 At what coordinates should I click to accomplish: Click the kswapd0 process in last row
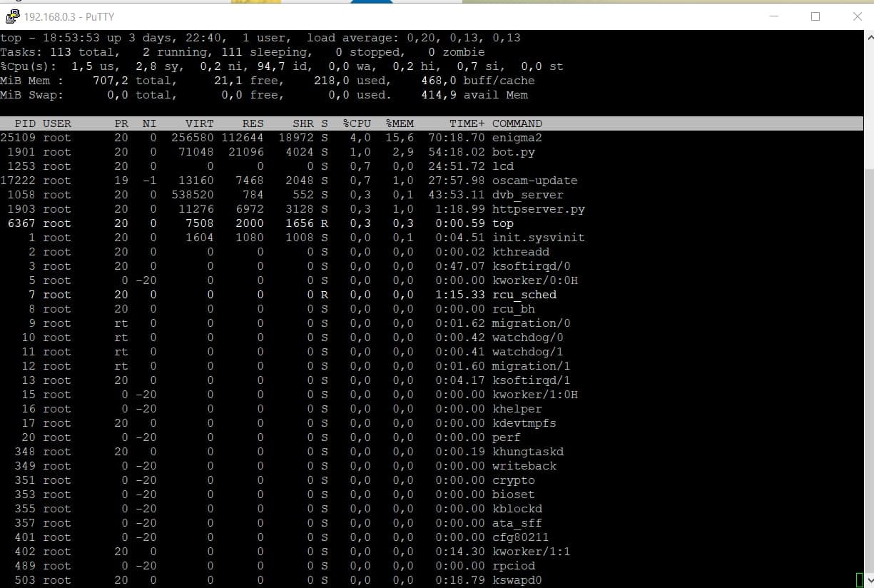(517, 580)
